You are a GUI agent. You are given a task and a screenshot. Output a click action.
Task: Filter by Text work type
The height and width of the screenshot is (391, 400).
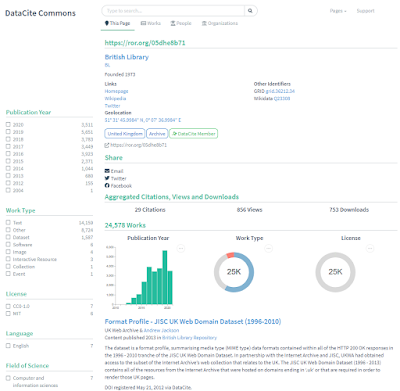pyautogui.click(x=8, y=223)
